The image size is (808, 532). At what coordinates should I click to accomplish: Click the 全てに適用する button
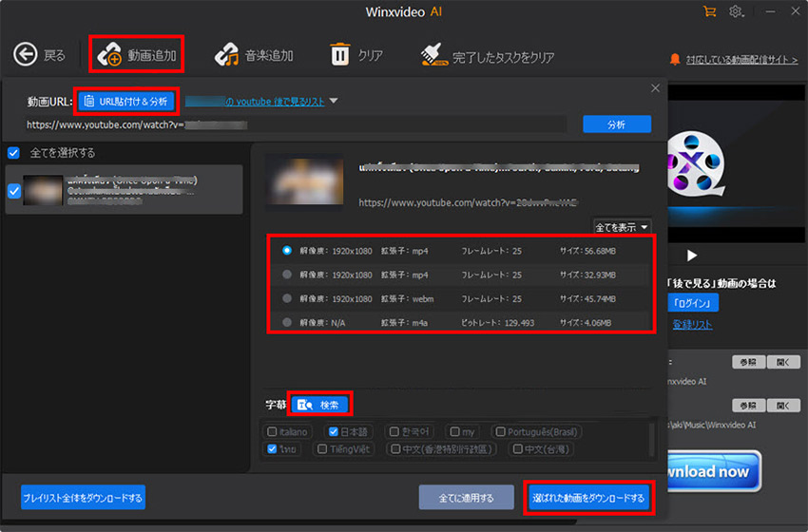point(467,498)
